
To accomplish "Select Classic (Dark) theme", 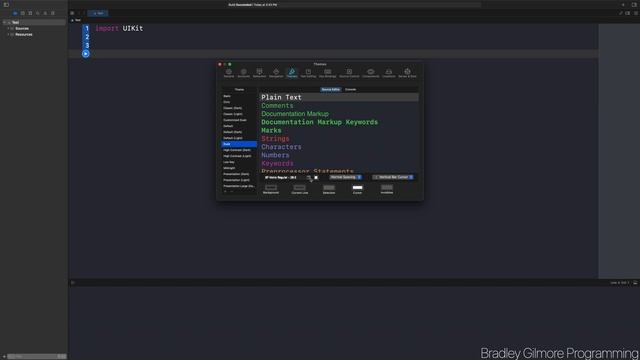I will pyautogui.click(x=239, y=108).
